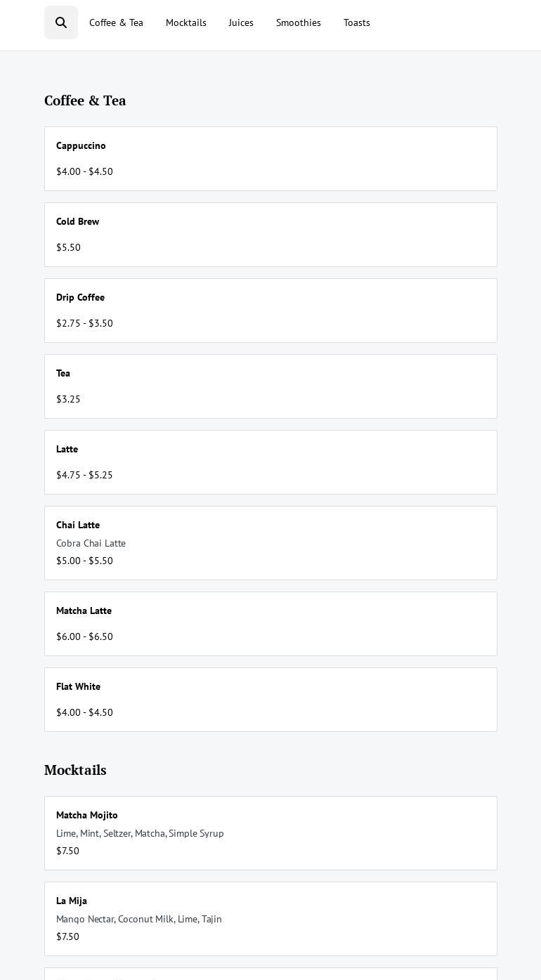Click the Tea item card
Image resolution: width=541 pixels, height=980 pixels.
tap(270, 386)
